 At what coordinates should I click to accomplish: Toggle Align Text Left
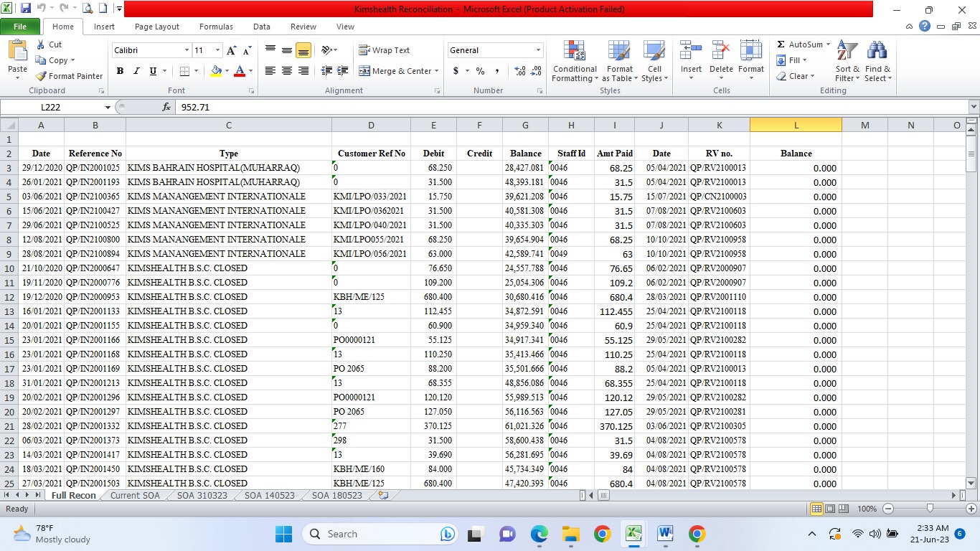pyautogui.click(x=270, y=71)
